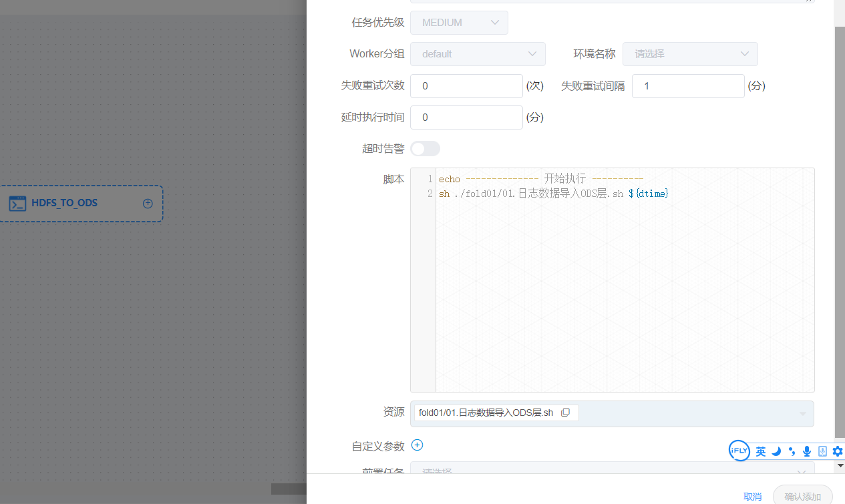Open the 任务优先级 MEDIUM priority dropdown
845x504 pixels.
click(459, 22)
